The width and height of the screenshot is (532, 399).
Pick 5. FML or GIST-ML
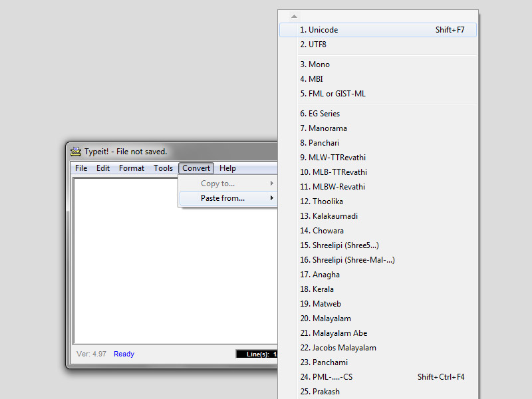click(x=378, y=94)
